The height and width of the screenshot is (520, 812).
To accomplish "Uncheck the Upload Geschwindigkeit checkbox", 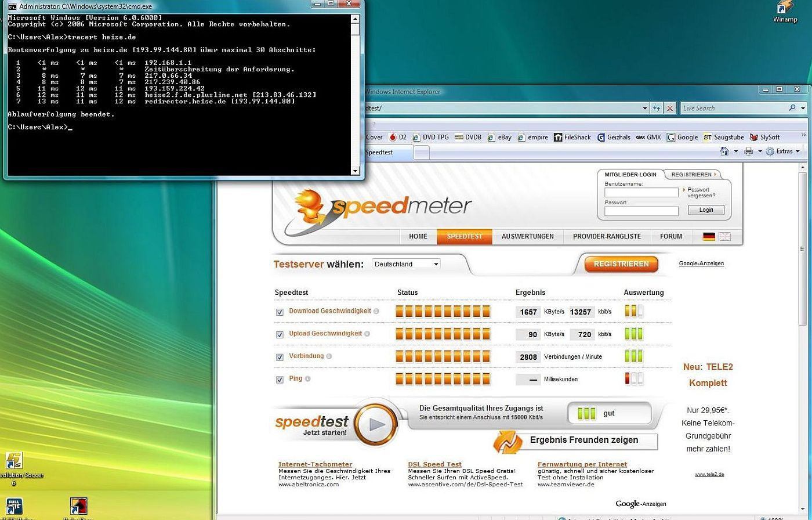I will (280, 335).
